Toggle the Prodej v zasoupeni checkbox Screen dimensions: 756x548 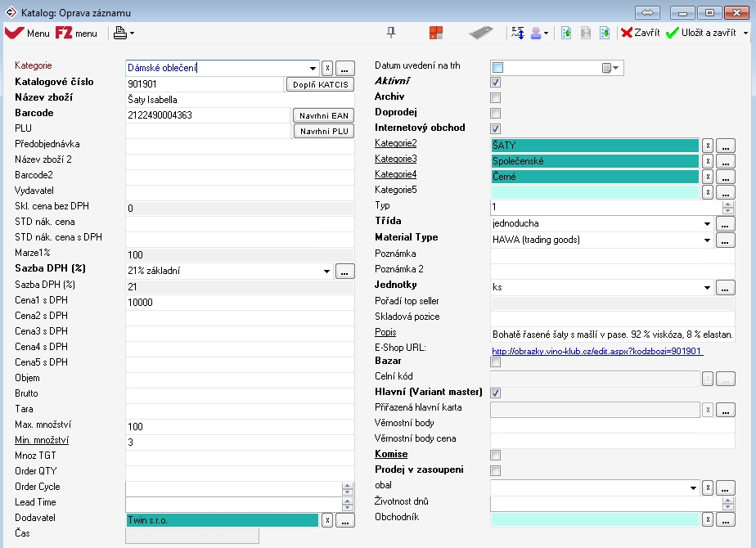pos(495,470)
